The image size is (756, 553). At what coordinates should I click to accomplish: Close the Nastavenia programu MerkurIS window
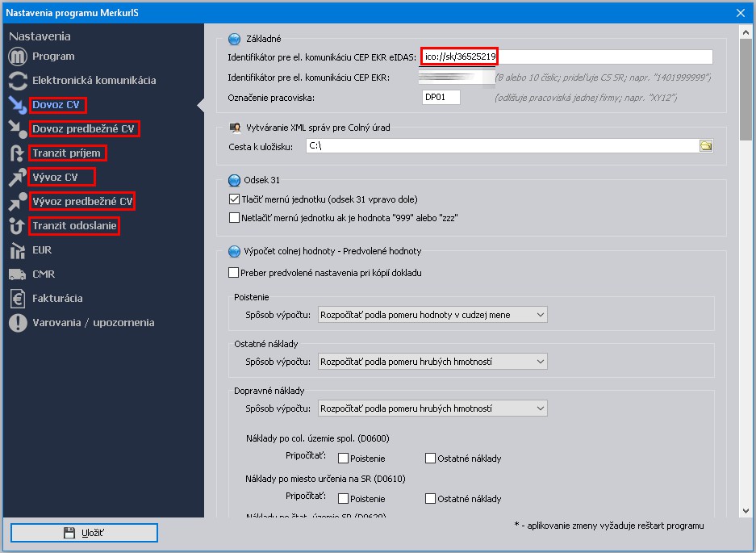tap(741, 13)
